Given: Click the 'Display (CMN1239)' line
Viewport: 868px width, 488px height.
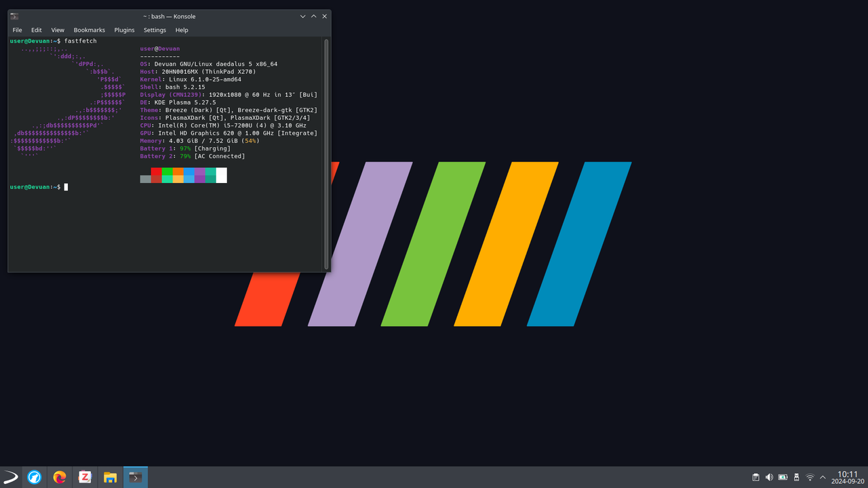Looking at the screenshot, I should [x=229, y=95].
